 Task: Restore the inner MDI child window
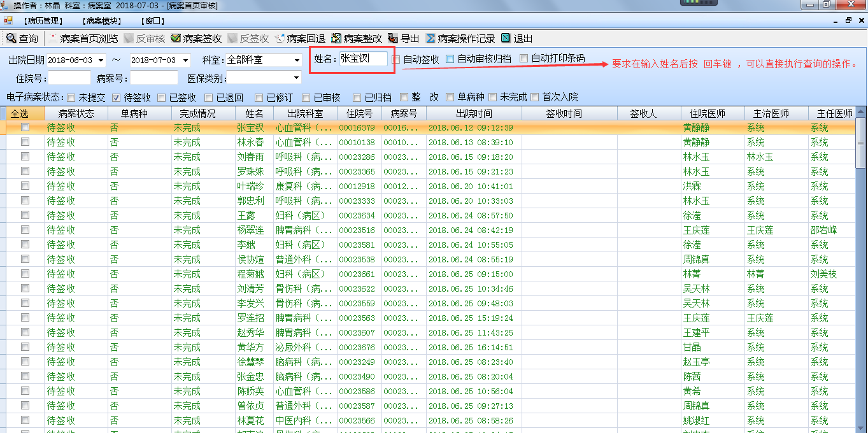click(x=848, y=20)
